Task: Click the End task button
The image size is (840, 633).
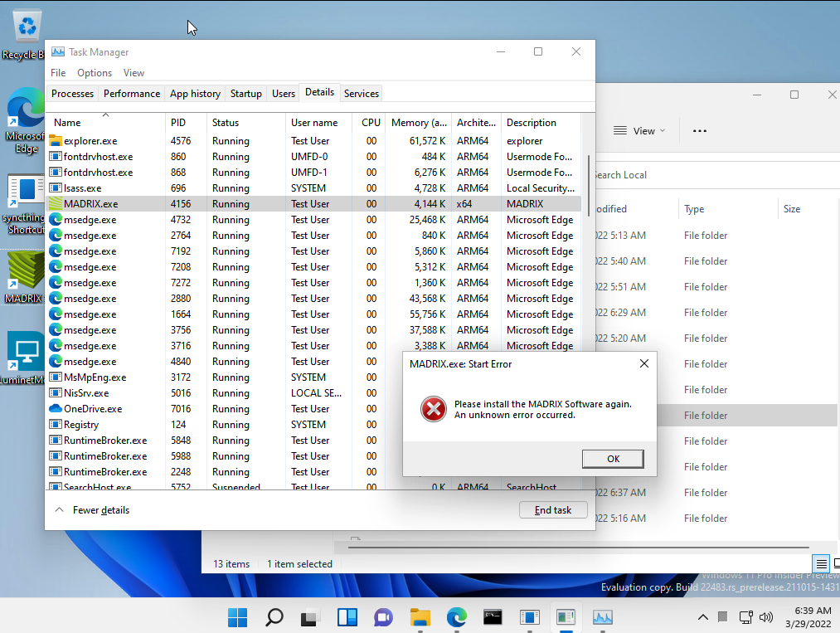Action: pyautogui.click(x=553, y=510)
